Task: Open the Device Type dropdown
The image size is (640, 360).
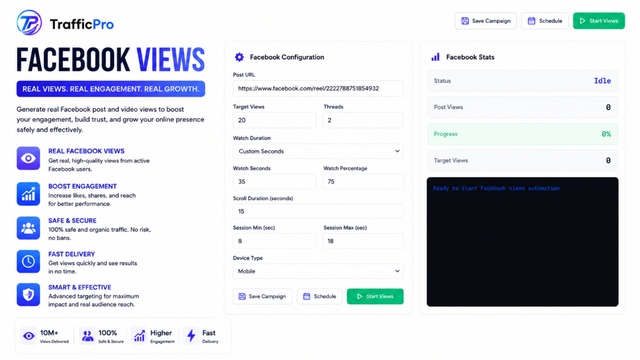Action: pos(318,271)
